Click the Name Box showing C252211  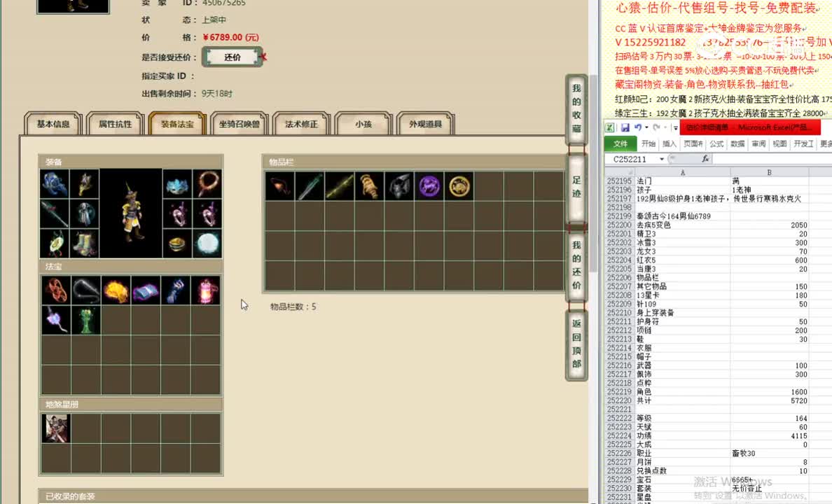point(631,159)
